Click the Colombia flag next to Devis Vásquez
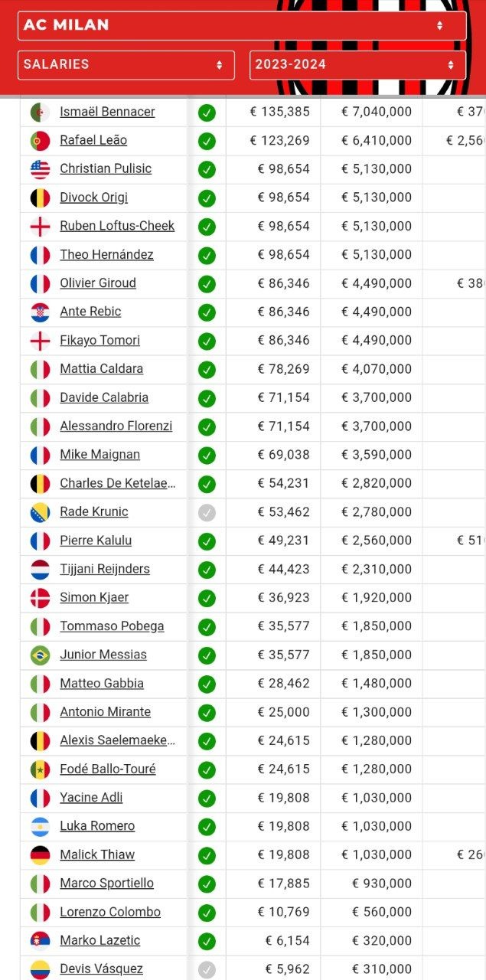 40,969
